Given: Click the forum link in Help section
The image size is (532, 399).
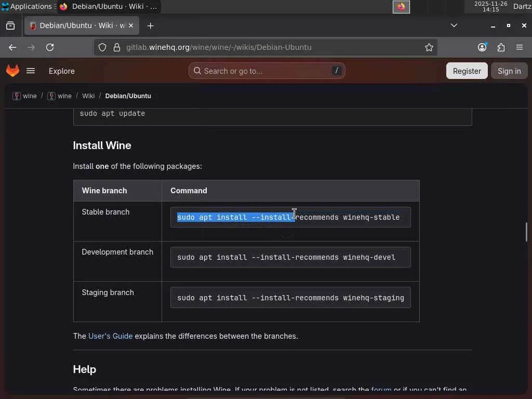Looking at the screenshot, I should (x=381, y=389).
